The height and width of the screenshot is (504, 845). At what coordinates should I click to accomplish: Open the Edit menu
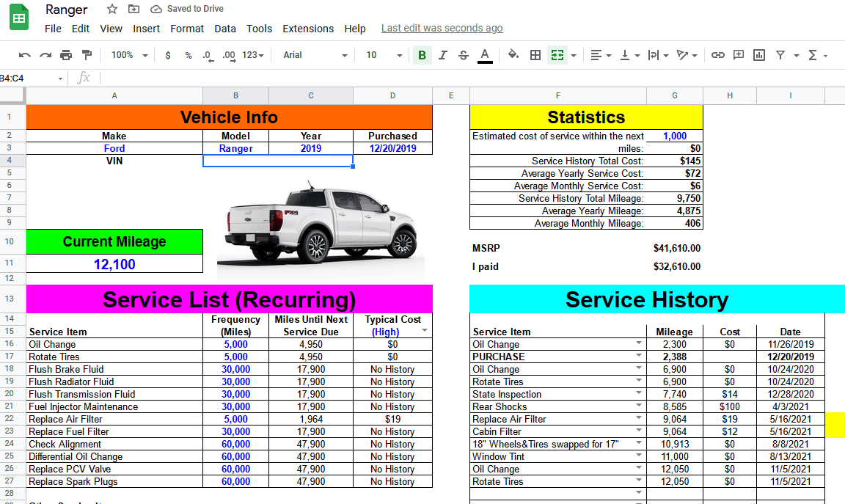pyautogui.click(x=80, y=29)
